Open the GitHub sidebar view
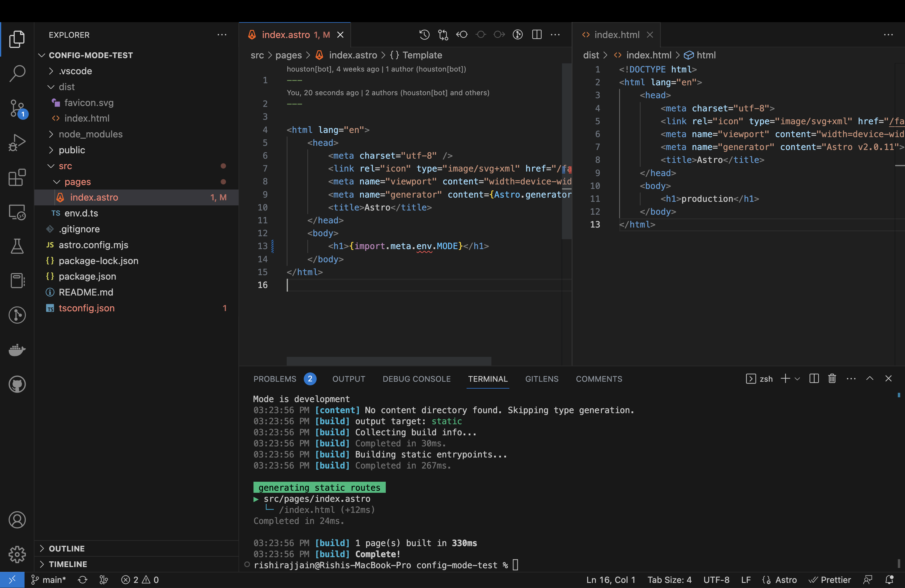Image resolution: width=905 pixels, height=588 pixels. (x=17, y=384)
